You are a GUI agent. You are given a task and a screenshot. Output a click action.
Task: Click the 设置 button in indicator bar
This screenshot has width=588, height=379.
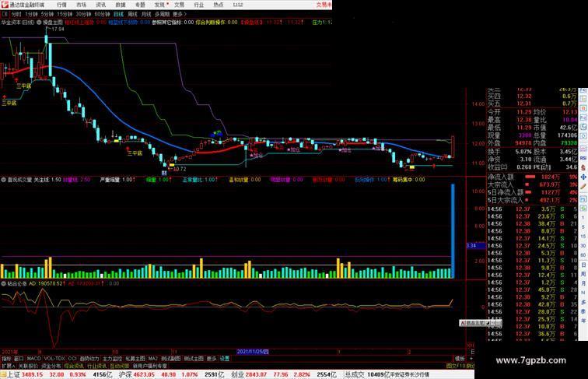tap(225, 359)
